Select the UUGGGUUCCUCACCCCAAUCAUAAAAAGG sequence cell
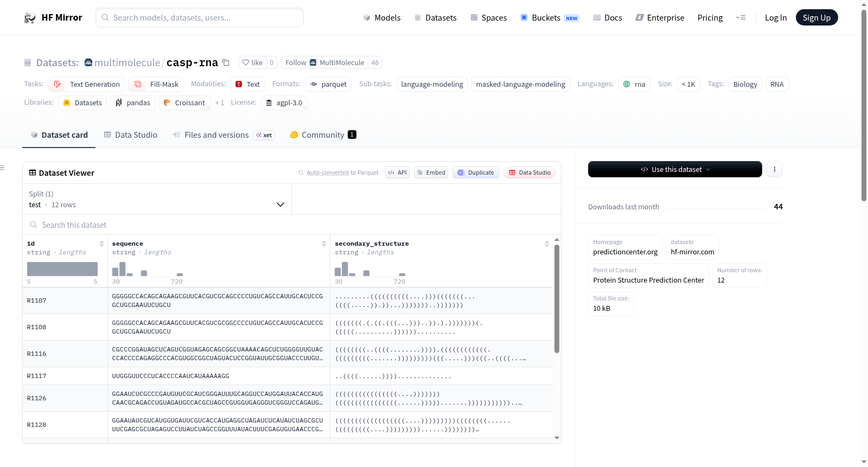The image size is (868, 467). (x=219, y=376)
